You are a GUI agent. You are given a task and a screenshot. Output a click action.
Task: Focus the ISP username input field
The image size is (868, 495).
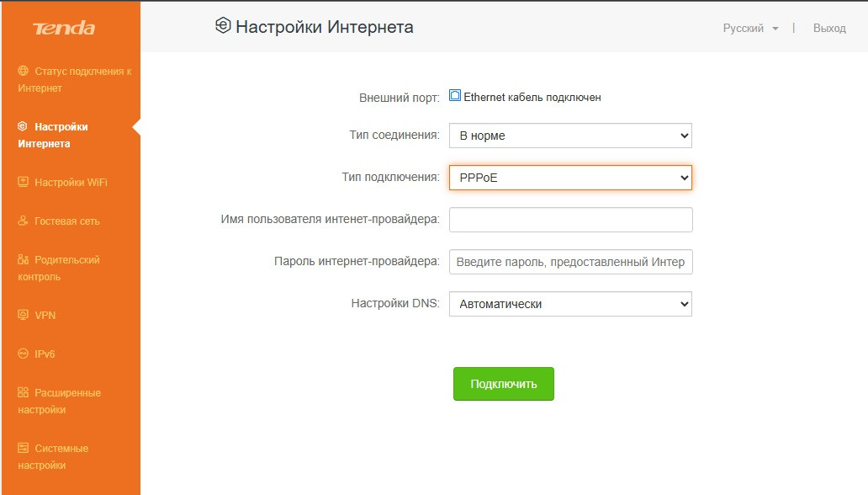click(x=570, y=220)
